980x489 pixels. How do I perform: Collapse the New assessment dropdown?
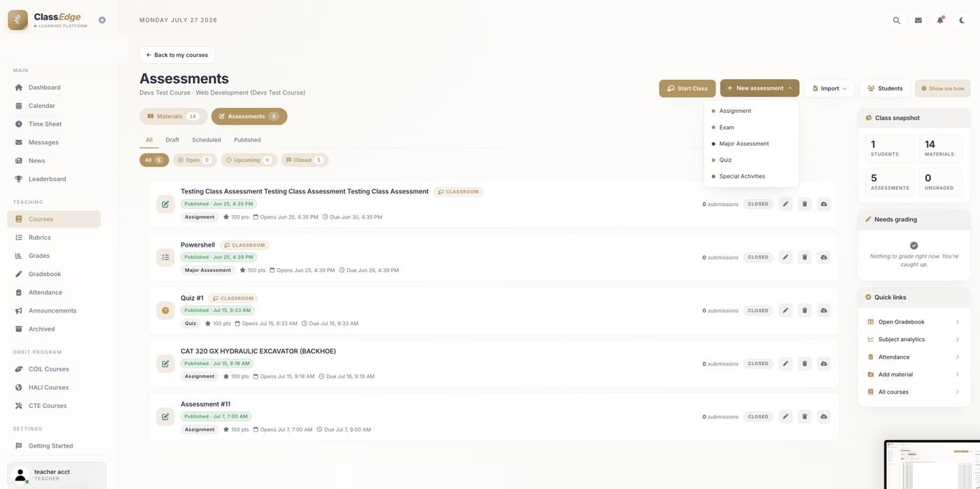pyautogui.click(x=759, y=88)
